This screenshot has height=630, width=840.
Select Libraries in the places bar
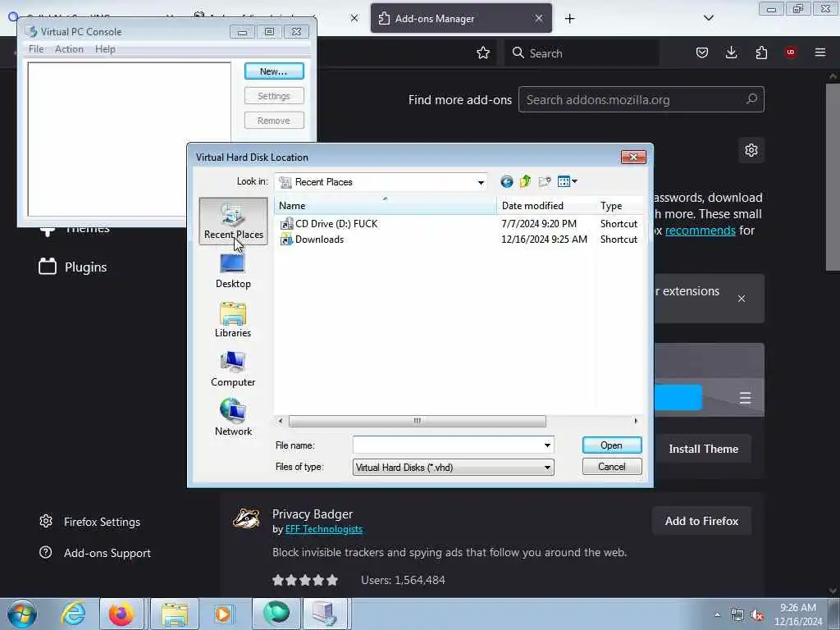click(233, 320)
